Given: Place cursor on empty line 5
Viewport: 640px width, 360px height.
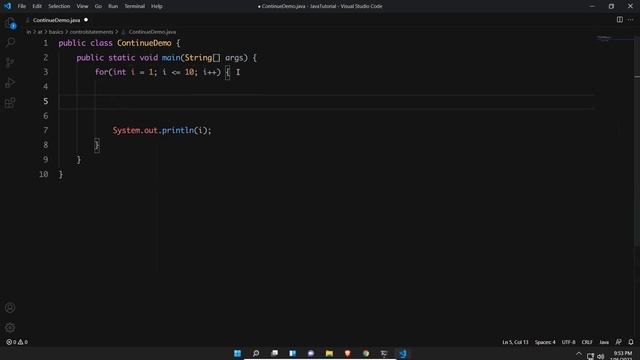Looking at the screenshot, I should tap(327, 101).
